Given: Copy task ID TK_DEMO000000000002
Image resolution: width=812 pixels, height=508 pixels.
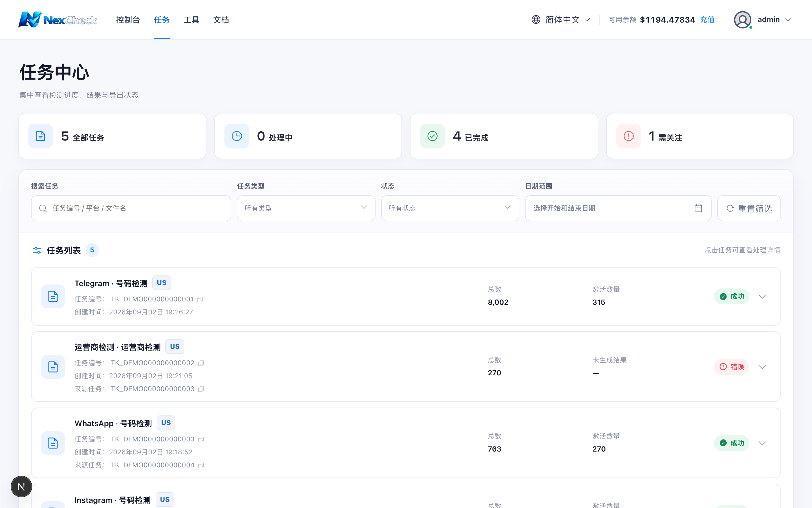Looking at the screenshot, I should tap(201, 363).
